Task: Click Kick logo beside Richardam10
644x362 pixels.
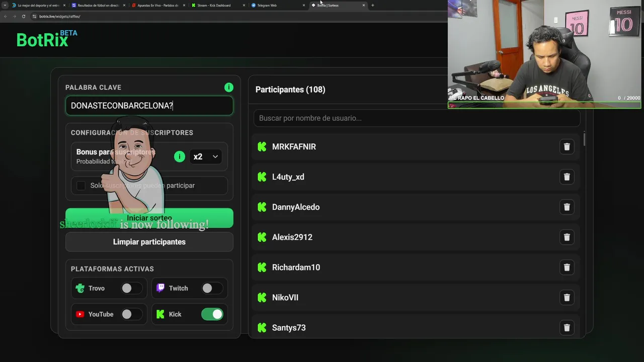Action: tap(262, 267)
